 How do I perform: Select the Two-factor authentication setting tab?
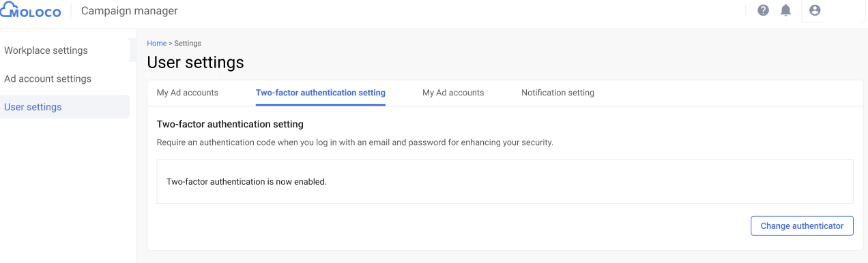321,93
